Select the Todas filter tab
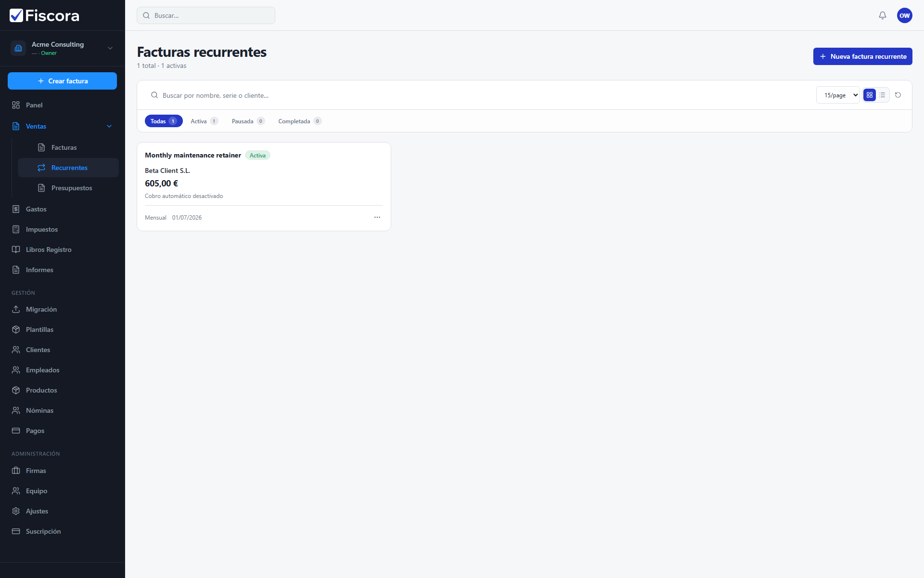924x578 pixels. coord(164,121)
